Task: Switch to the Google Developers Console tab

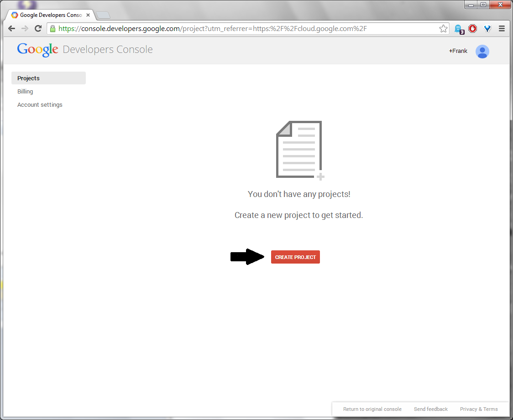Action: click(x=48, y=15)
